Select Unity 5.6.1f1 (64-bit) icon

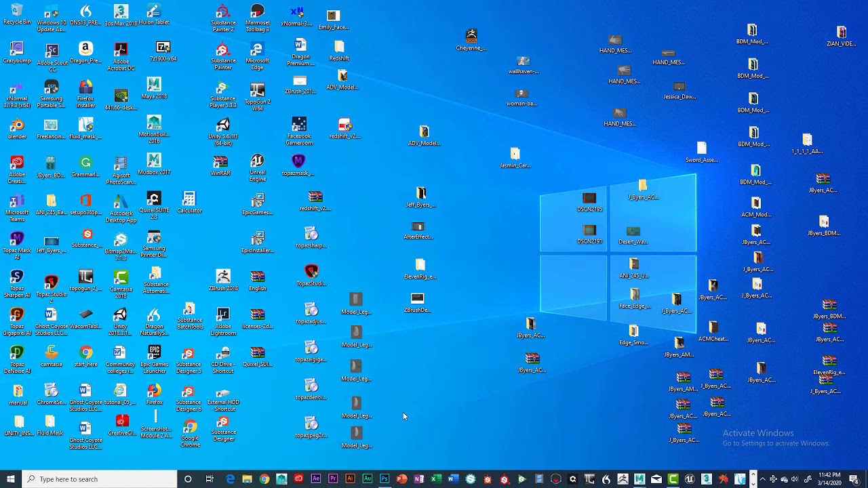(x=223, y=132)
